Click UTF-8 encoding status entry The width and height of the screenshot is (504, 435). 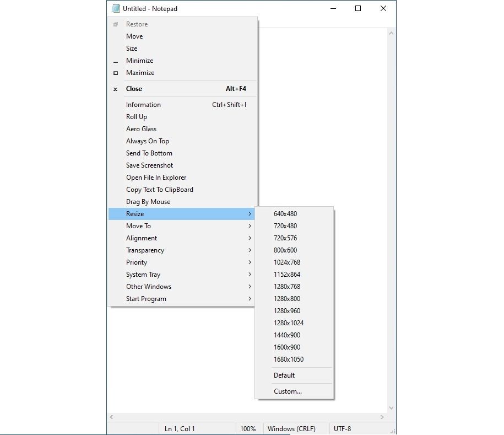[342, 429]
